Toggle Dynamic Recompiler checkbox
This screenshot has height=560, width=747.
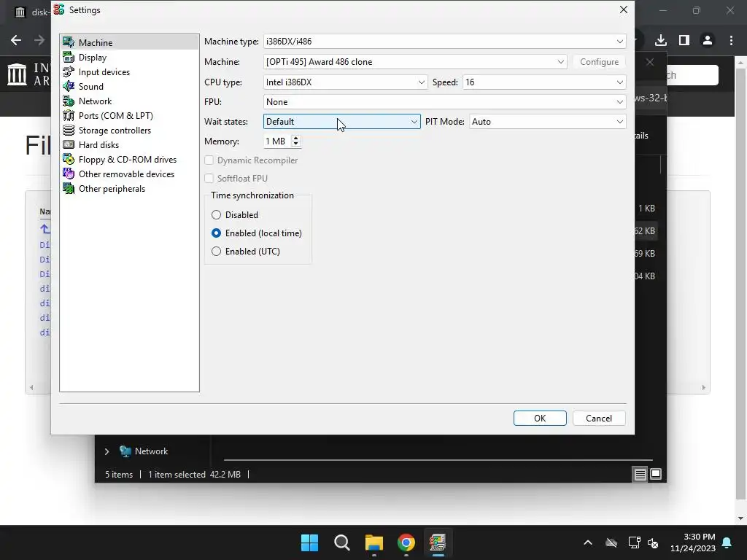(209, 160)
